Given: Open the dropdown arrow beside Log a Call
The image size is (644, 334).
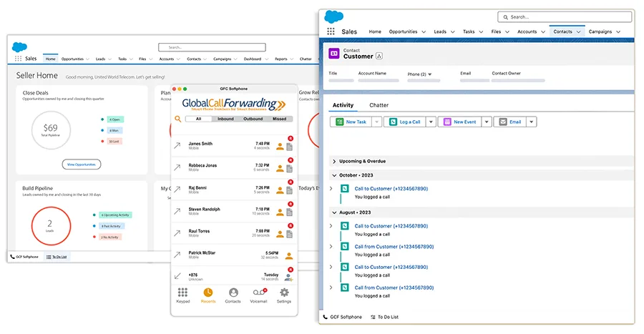Looking at the screenshot, I should pos(431,122).
